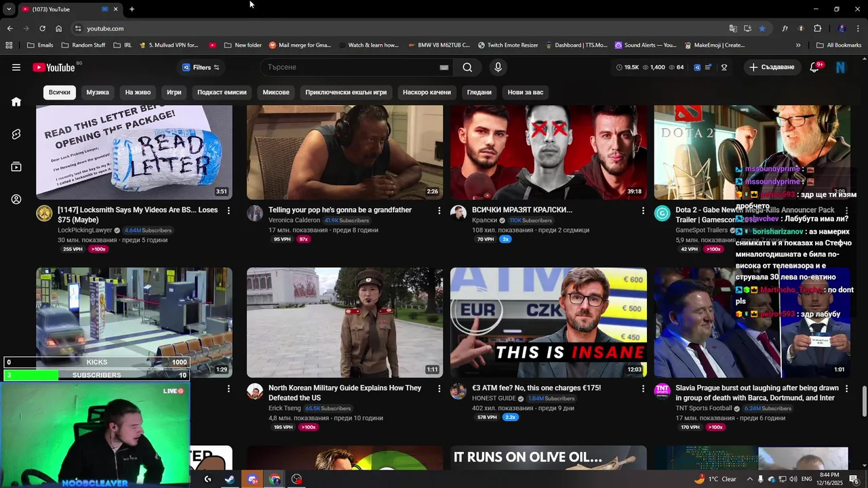Screen dimensions: 868x488
Task: Start voice search with the microphone
Action: pyautogui.click(x=498, y=67)
